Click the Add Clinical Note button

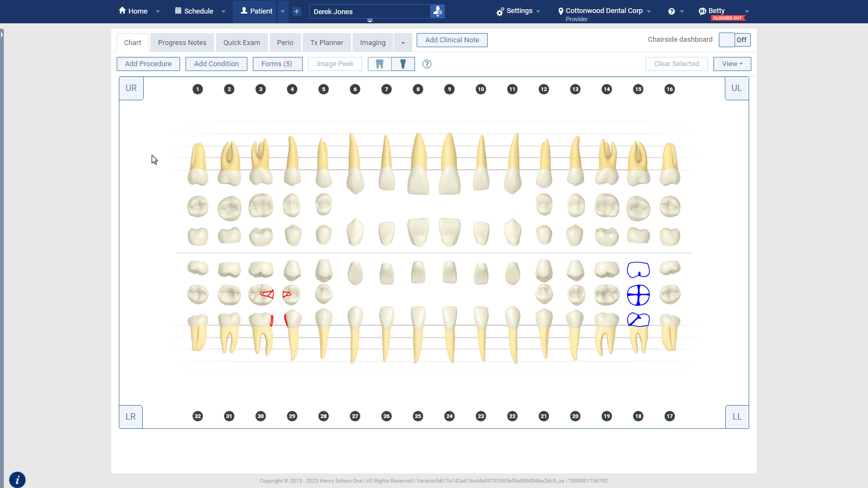(452, 40)
